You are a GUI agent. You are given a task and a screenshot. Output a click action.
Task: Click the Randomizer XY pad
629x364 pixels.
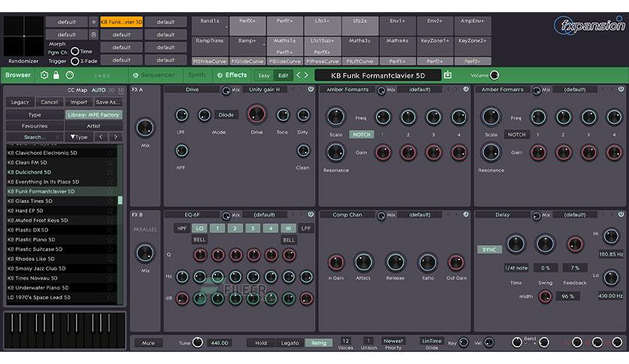(23, 36)
